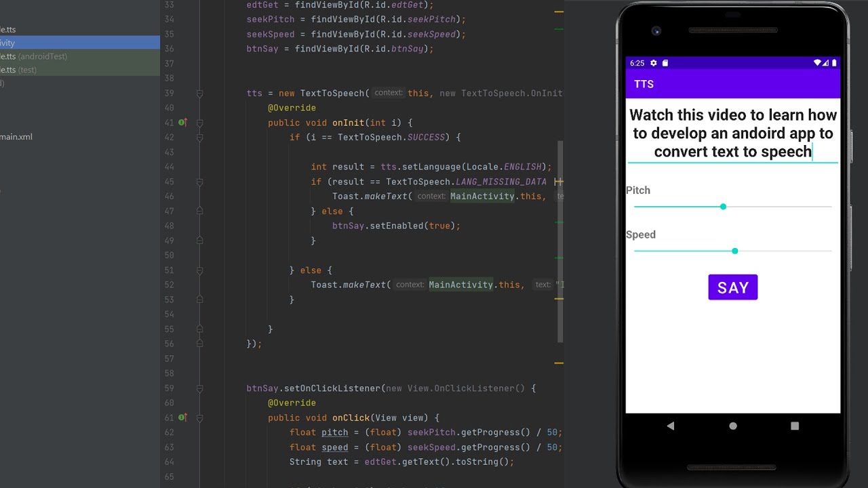Viewport: 868px width, 488px height.
Task: Click the fold end marker at line 56
Action: (x=199, y=344)
